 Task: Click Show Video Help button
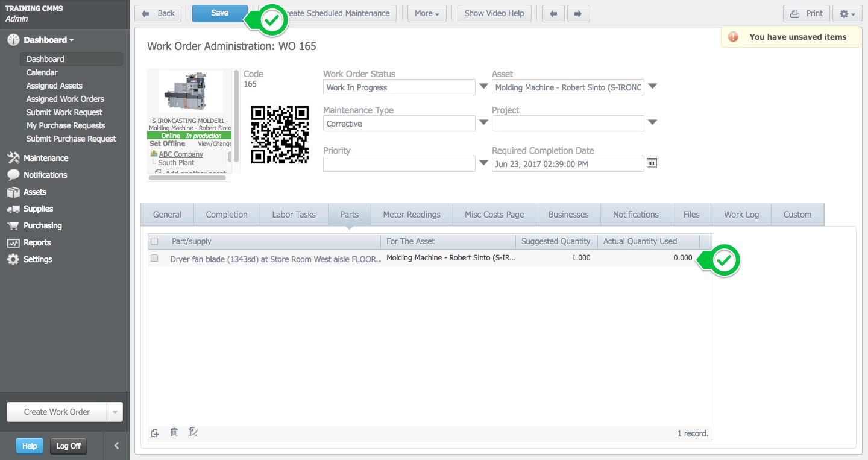click(494, 13)
